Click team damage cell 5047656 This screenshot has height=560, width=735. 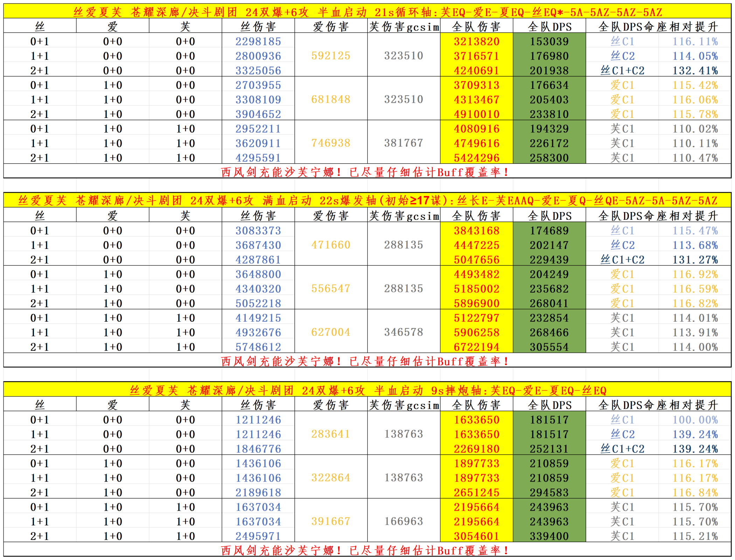tap(477, 260)
